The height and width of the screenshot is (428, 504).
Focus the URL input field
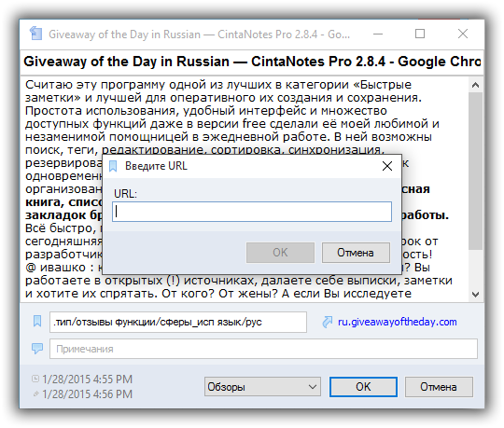click(252, 212)
